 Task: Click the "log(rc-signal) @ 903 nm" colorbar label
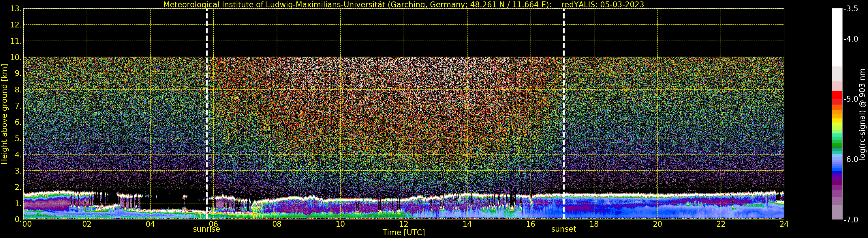pyautogui.click(x=863, y=114)
